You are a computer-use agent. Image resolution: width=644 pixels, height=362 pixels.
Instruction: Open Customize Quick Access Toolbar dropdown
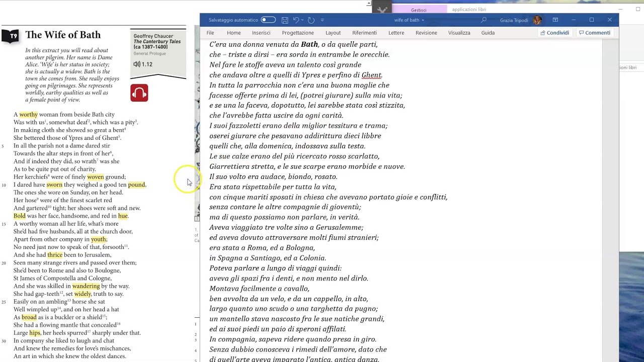tap(322, 20)
